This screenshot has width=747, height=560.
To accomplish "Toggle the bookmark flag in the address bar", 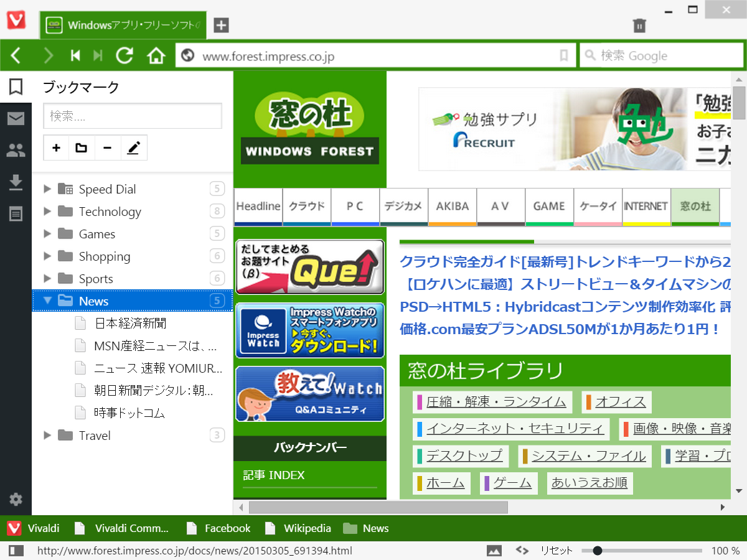I will click(564, 55).
